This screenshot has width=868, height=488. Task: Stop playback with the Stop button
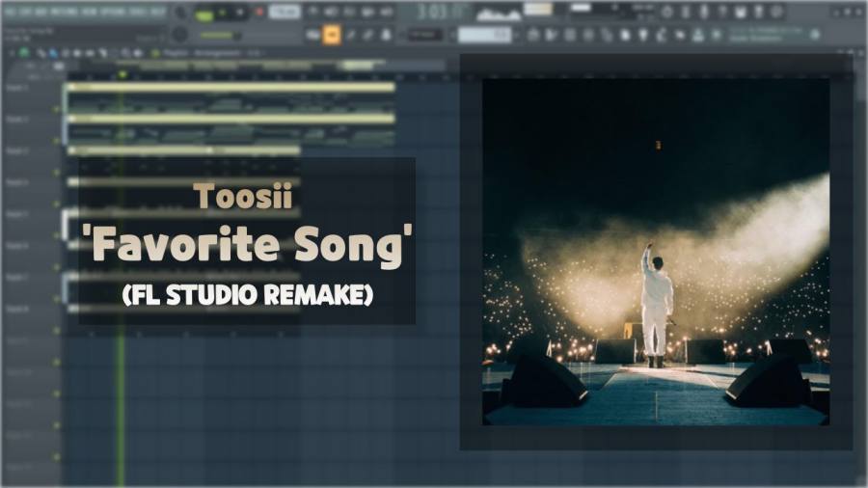[x=240, y=13]
